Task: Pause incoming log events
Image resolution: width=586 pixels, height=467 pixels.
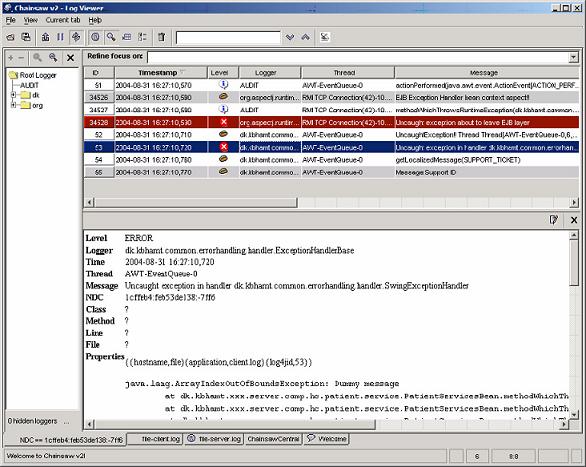Action: (x=60, y=37)
